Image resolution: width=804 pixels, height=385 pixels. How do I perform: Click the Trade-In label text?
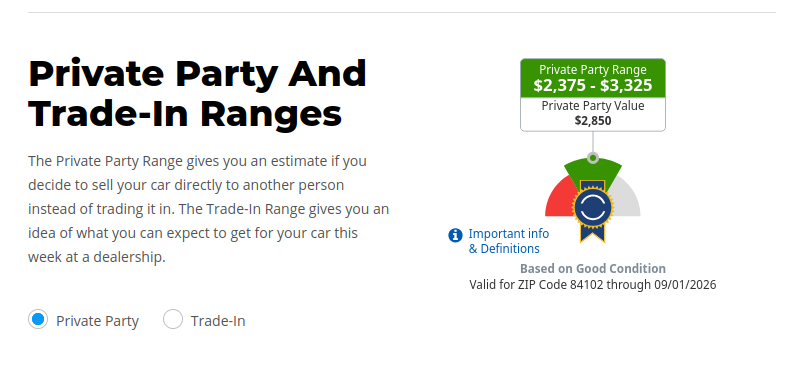pos(218,321)
